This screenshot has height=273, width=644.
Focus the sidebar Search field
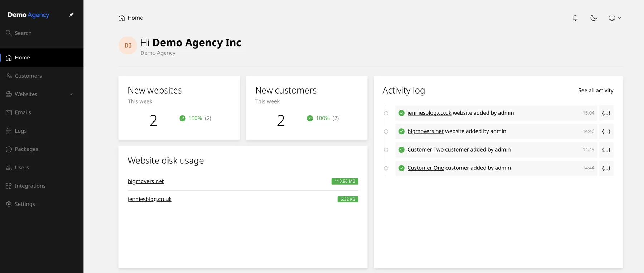pyautogui.click(x=42, y=33)
